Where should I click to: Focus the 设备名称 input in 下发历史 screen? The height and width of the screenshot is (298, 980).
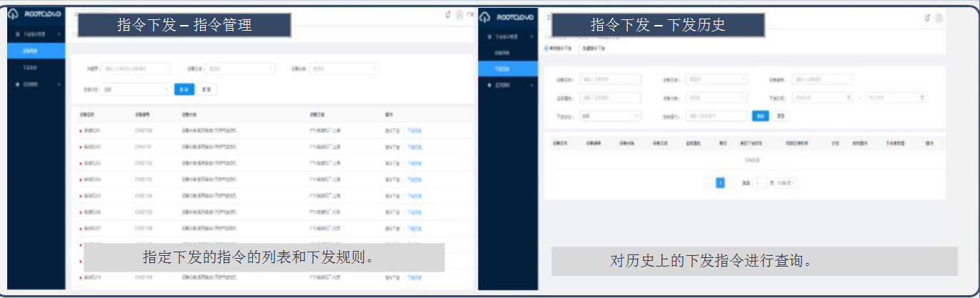point(609,79)
